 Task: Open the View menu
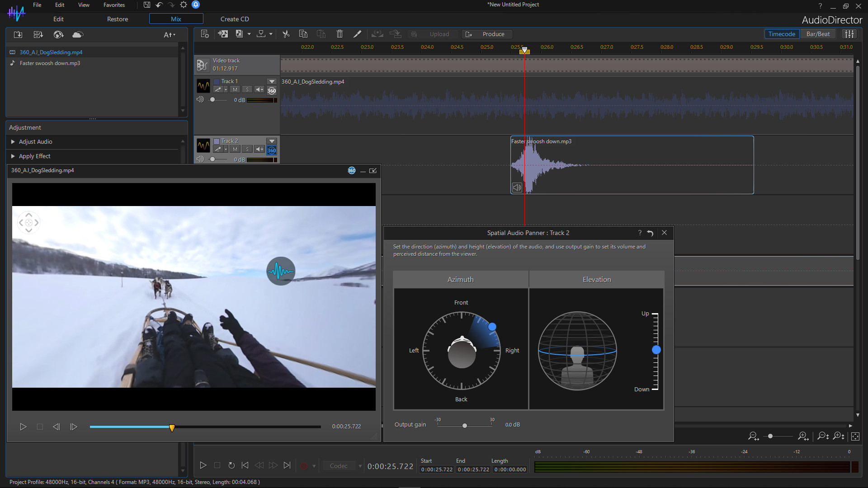(83, 5)
